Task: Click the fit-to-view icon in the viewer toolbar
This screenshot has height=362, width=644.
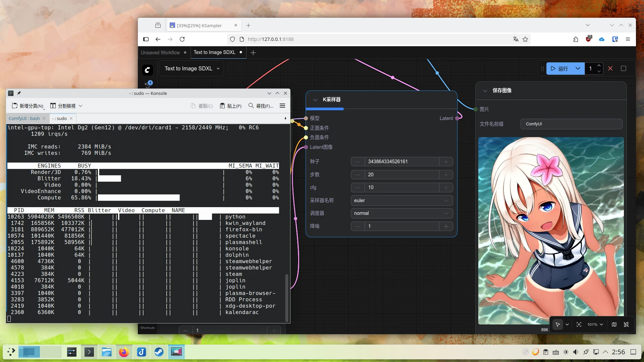Action: click(x=579, y=324)
